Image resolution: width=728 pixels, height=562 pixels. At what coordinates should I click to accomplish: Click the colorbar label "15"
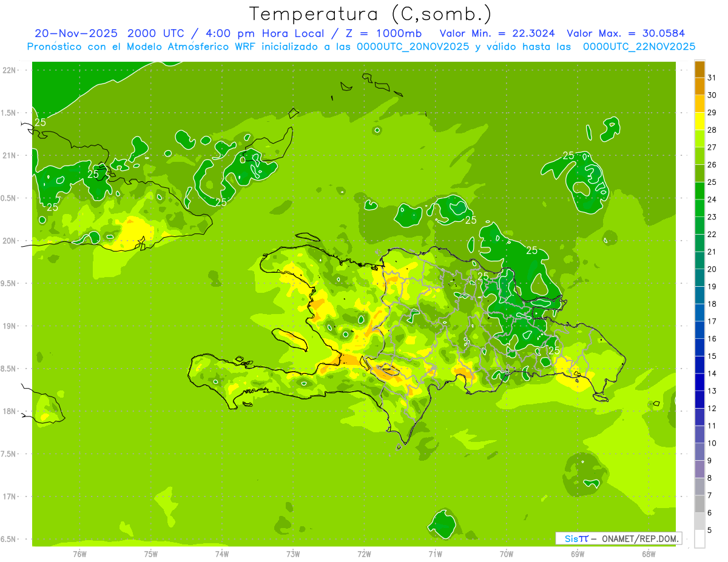click(712, 356)
